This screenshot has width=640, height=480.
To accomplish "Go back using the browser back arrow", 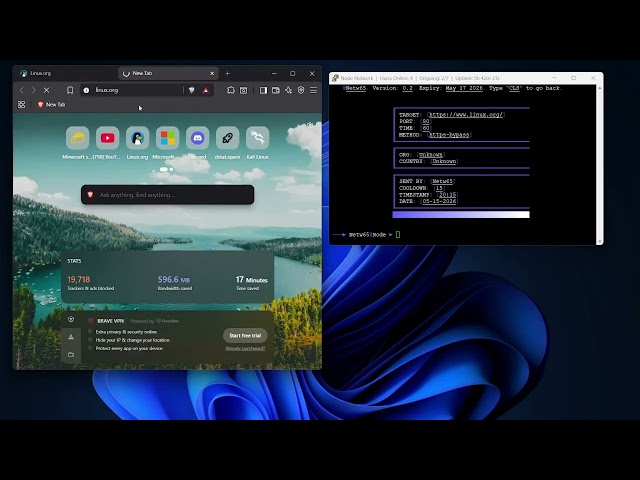I will click(x=22, y=90).
